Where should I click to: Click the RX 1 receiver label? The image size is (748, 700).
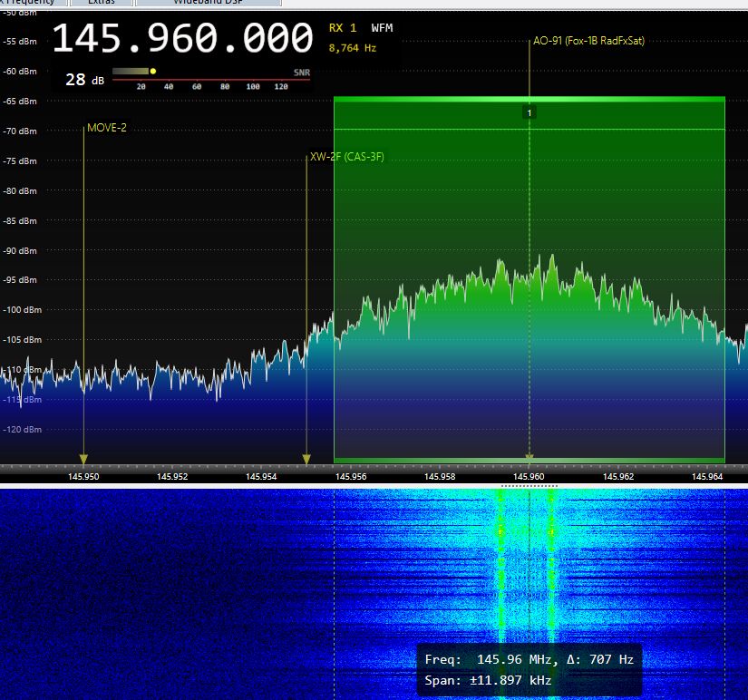click(343, 28)
